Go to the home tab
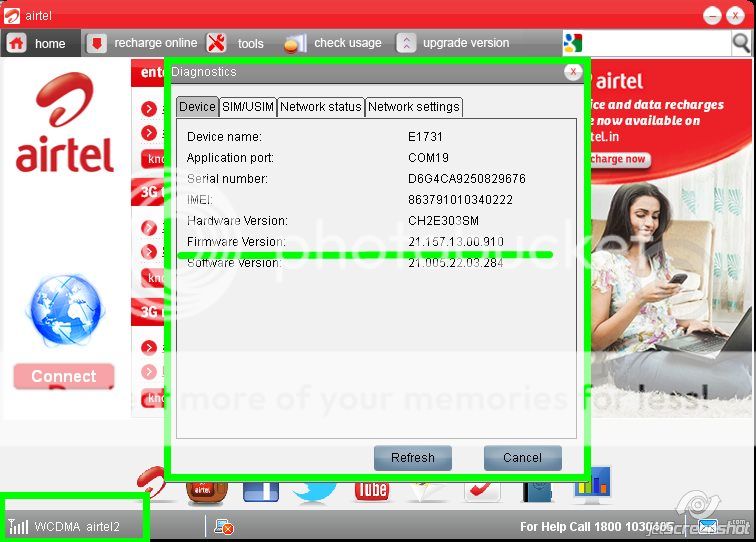The height and width of the screenshot is (542, 756). (x=40, y=43)
